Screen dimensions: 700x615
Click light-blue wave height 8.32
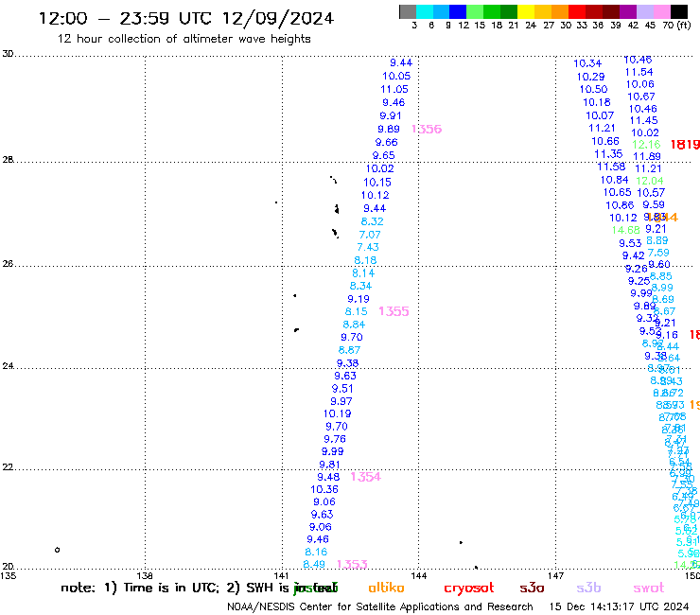373,221
